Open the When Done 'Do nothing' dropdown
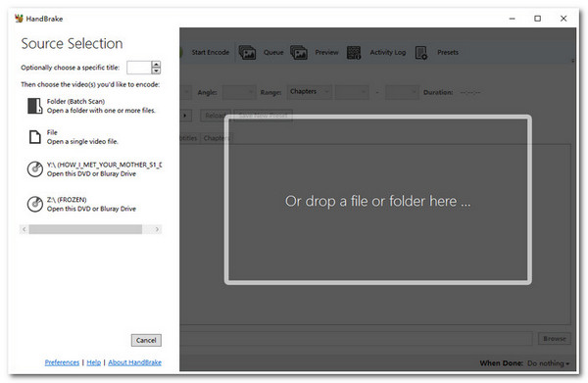 click(548, 363)
